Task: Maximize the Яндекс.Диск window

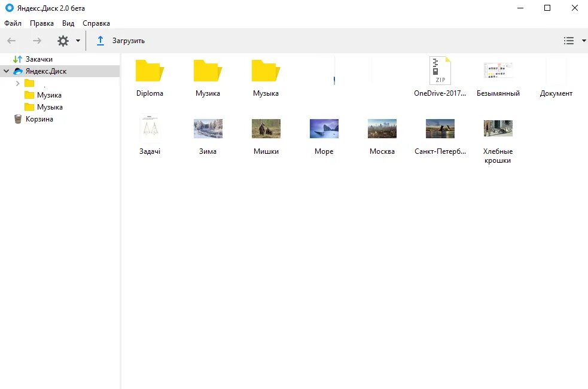Action: pos(547,8)
